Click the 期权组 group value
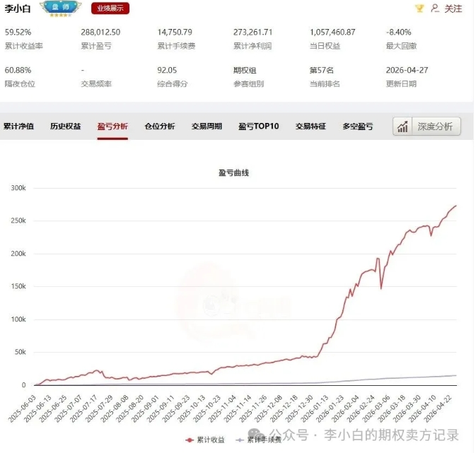This screenshot has width=476, height=453. 245,71
